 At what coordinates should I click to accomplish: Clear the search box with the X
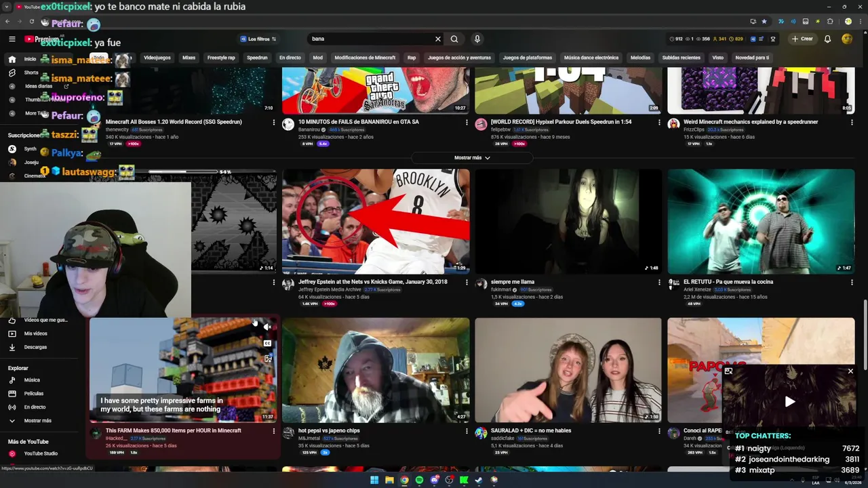click(x=438, y=39)
